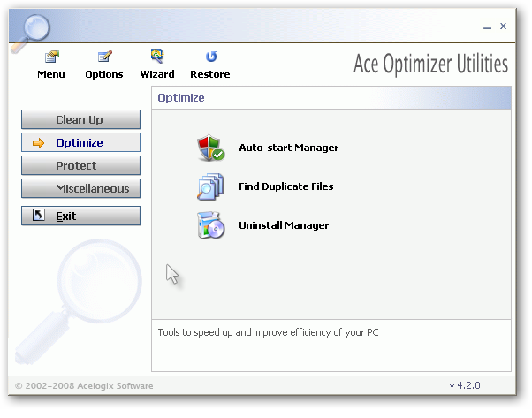Click the Optimize panel header text
The image size is (532, 418).
point(181,98)
